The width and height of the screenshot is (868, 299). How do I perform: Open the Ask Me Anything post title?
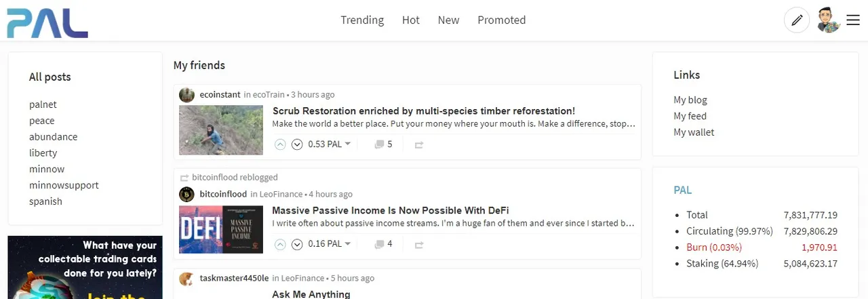[311, 294]
